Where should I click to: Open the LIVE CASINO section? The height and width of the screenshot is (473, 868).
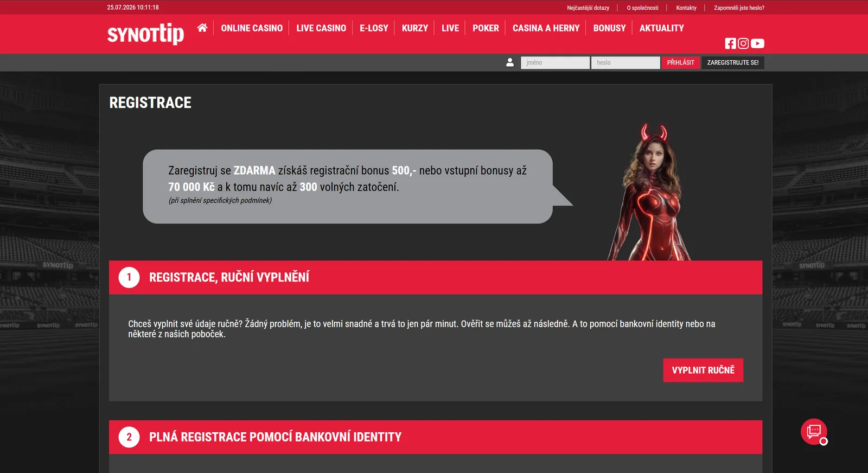(x=321, y=28)
